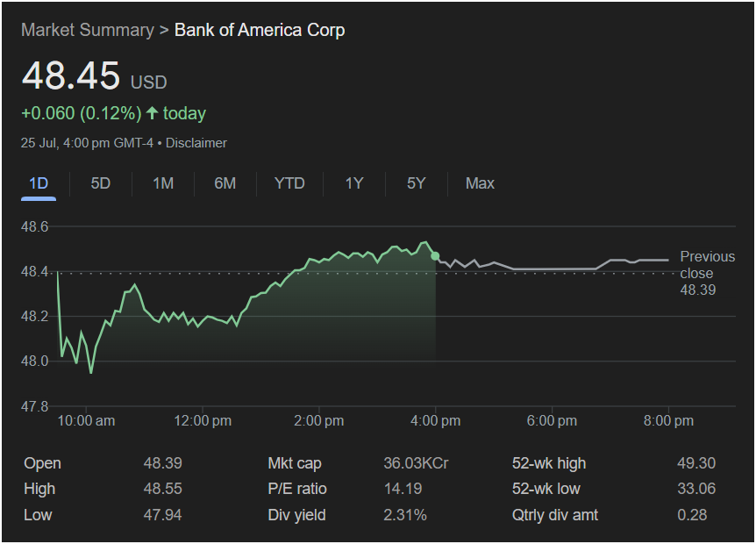The image size is (756, 544).
Task: Click the Div yield label
Action: [296, 515]
